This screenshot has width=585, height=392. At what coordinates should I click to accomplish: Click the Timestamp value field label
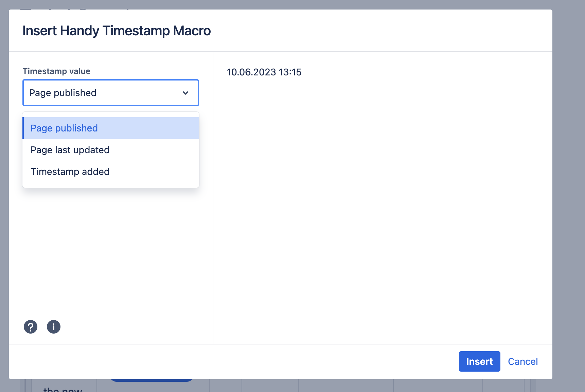click(56, 71)
